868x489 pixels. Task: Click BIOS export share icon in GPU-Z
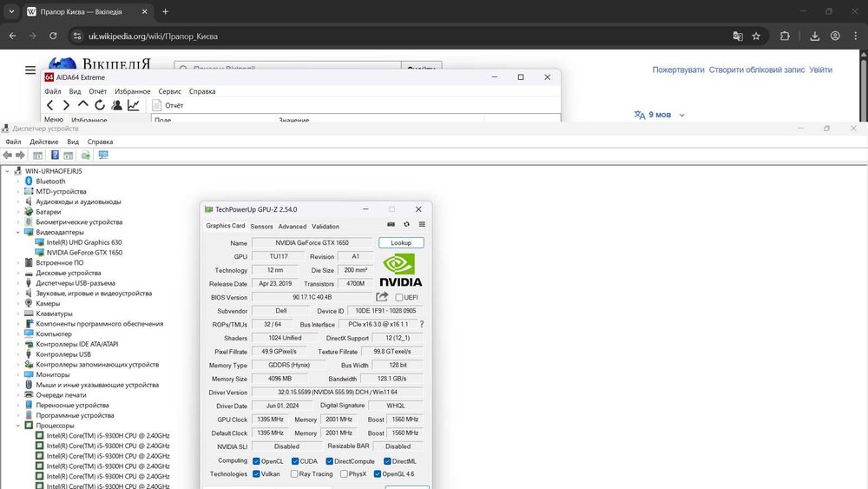click(x=382, y=297)
